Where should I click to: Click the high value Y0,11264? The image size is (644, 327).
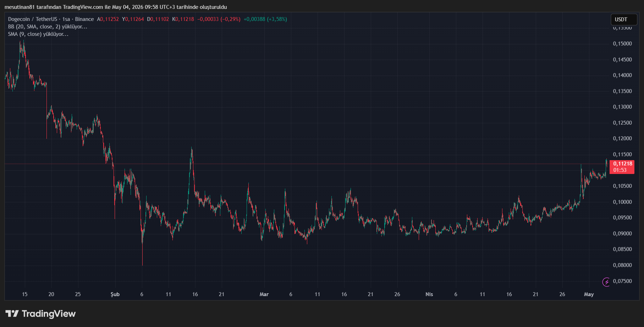[x=133, y=19]
